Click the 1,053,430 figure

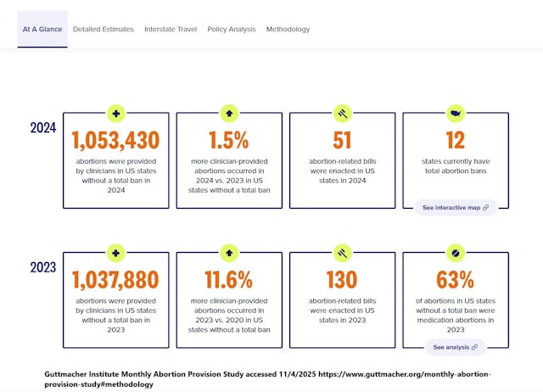tap(115, 140)
